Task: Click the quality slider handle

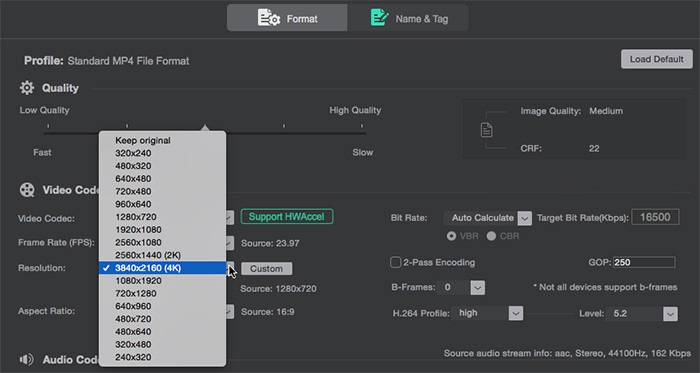Action: tap(205, 129)
